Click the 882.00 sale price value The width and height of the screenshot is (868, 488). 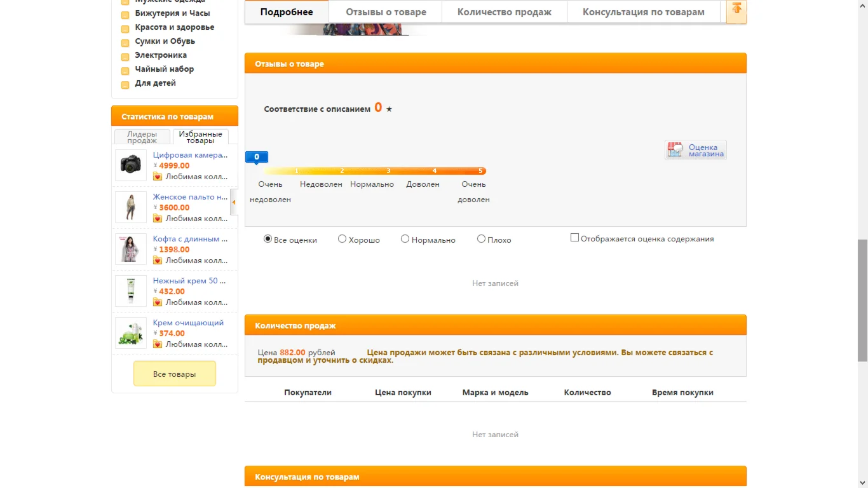[293, 352]
